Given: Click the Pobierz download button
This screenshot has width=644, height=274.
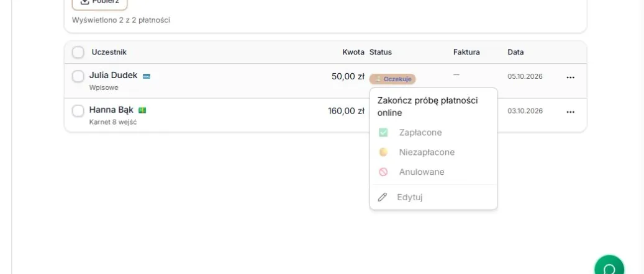Looking at the screenshot, I should click(99, 3).
